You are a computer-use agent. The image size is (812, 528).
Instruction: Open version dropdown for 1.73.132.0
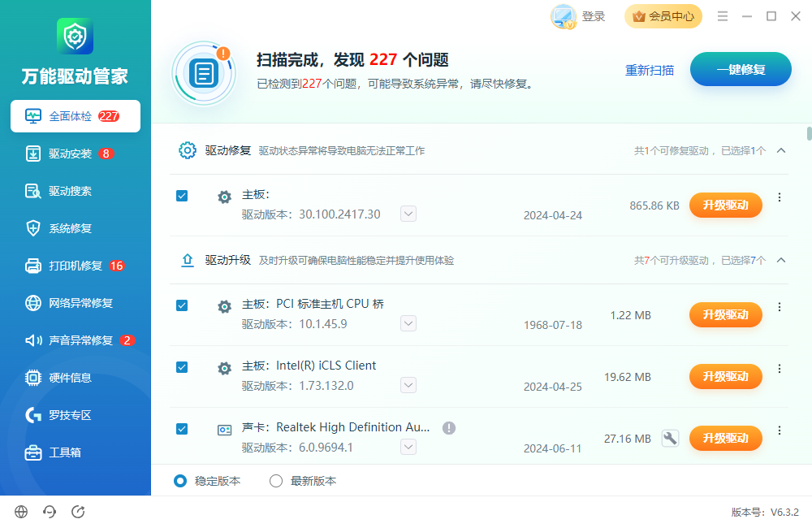click(408, 386)
